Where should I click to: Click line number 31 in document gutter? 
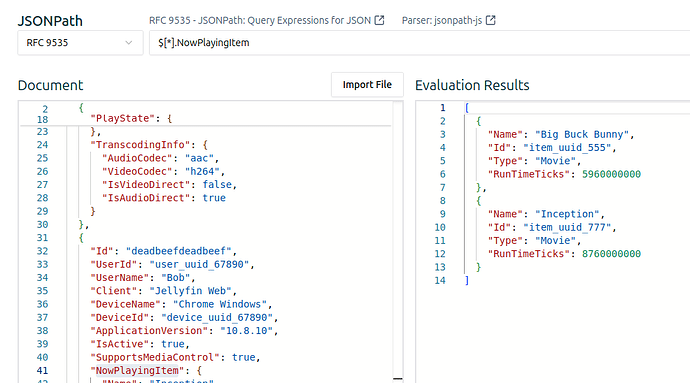[x=42, y=238]
